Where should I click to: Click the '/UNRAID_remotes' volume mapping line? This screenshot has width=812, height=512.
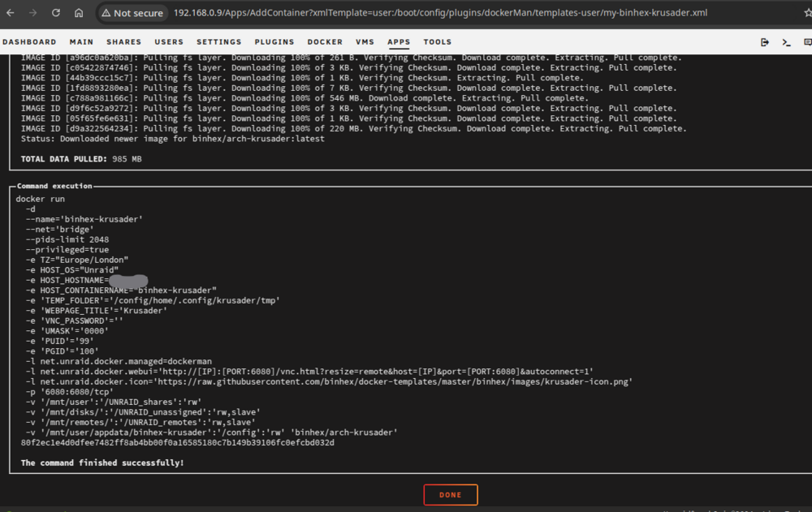[x=140, y=423]
